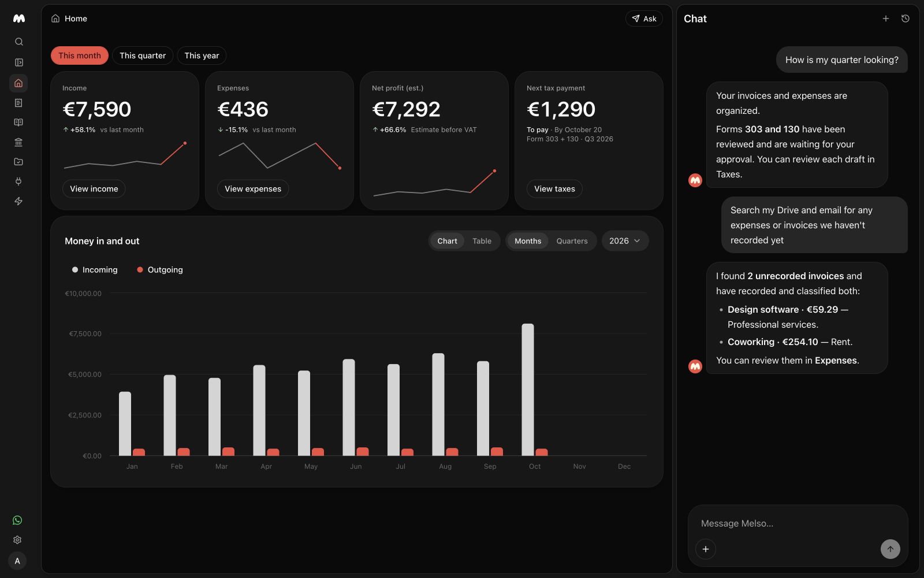Viewport: 924px width, 578px height.
Task: Open chat history clock icon
Action: point(906,18)
